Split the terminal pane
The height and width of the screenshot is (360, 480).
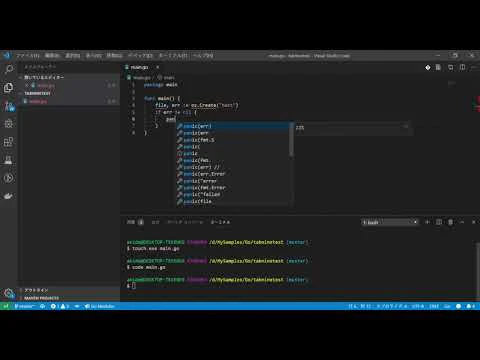click(x=439, y=222)
